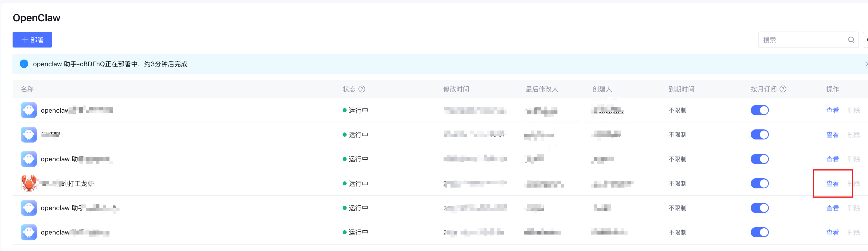The image size is (868, 251).
Task: Click the 最后修改人 column header
Action: tap(542, 89)
